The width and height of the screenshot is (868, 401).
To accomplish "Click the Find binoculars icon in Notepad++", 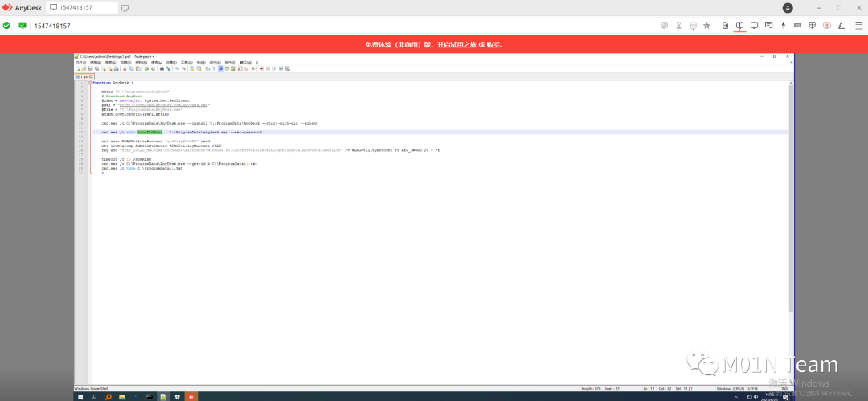I will [162, 68].
